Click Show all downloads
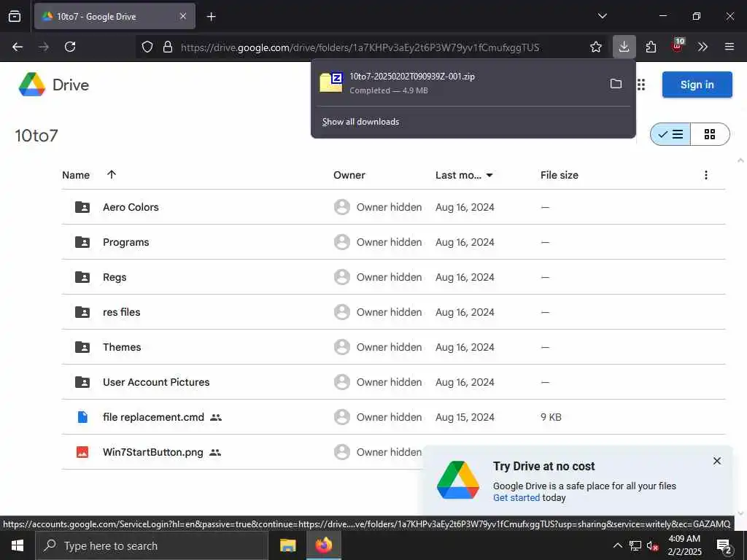The width and height of the screenshot is (747, 560). pos(360,122)
